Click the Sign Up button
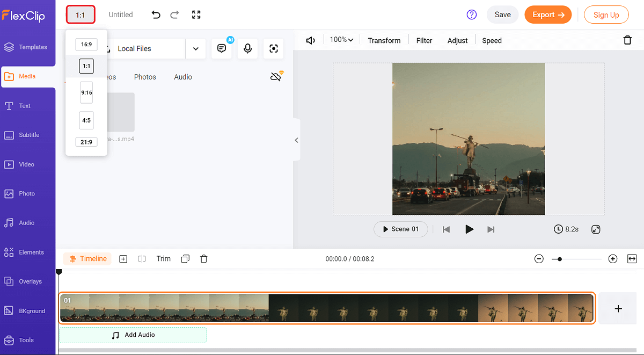Viewport: 644px width, 355px height. click(x=606, y=15)
